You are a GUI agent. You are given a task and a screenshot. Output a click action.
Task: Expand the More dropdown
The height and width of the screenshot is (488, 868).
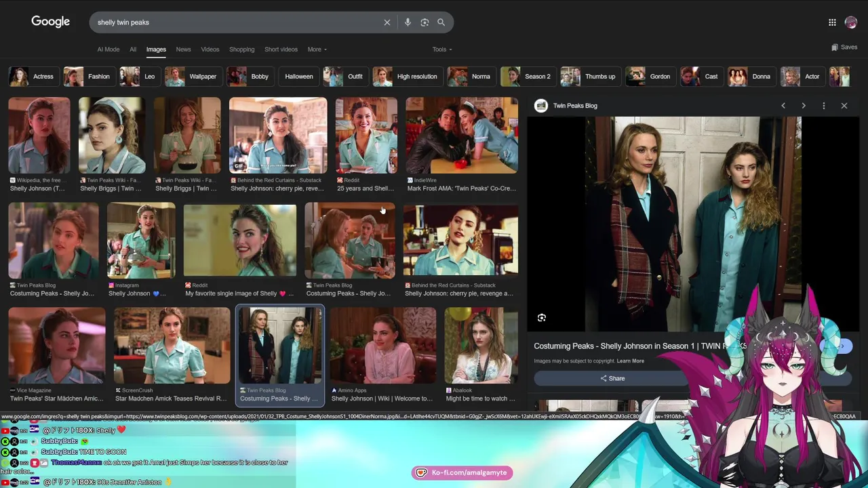pyautogui.click(x=317, y=49)
